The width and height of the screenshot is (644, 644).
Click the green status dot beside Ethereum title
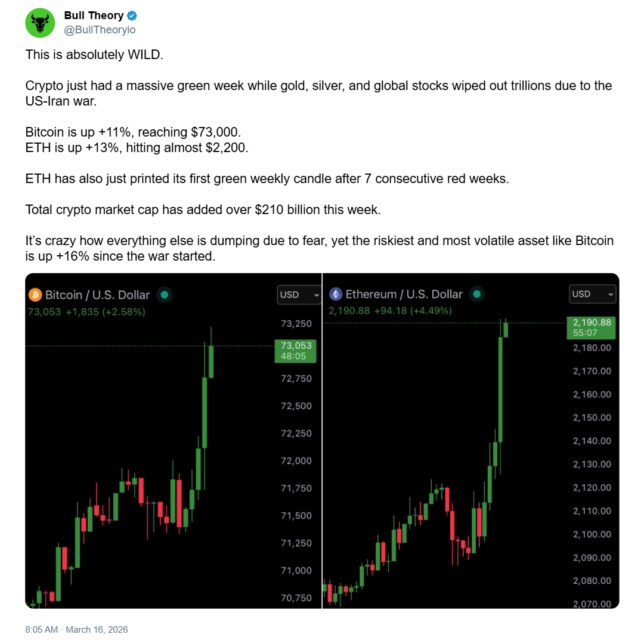pyautogui.click(x=476, y=294)
